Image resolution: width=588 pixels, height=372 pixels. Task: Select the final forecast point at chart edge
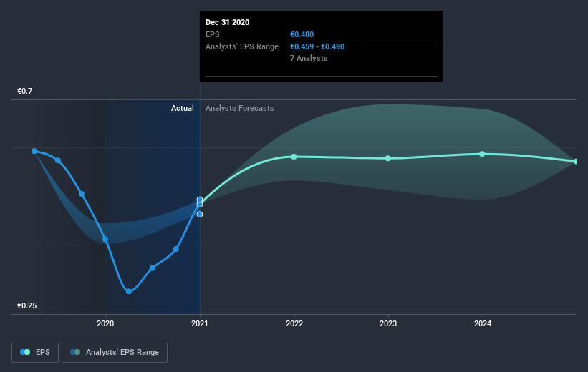point(576,162)
